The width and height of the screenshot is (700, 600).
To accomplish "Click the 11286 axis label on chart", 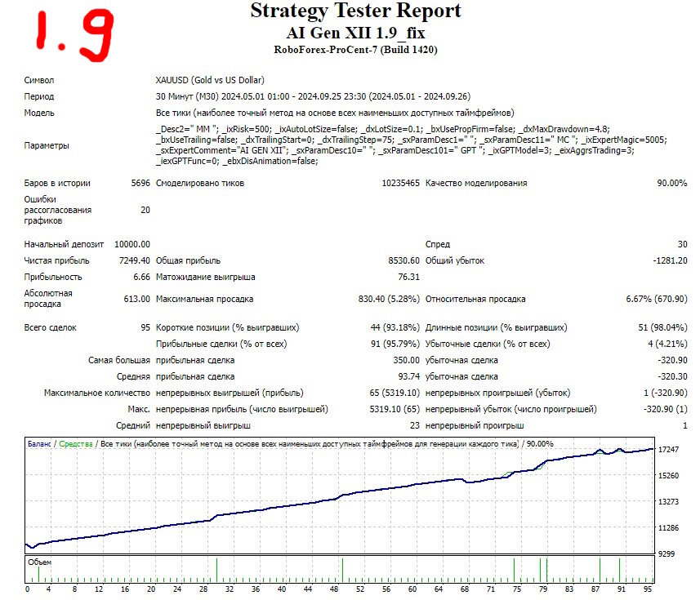I will (668, 528).
